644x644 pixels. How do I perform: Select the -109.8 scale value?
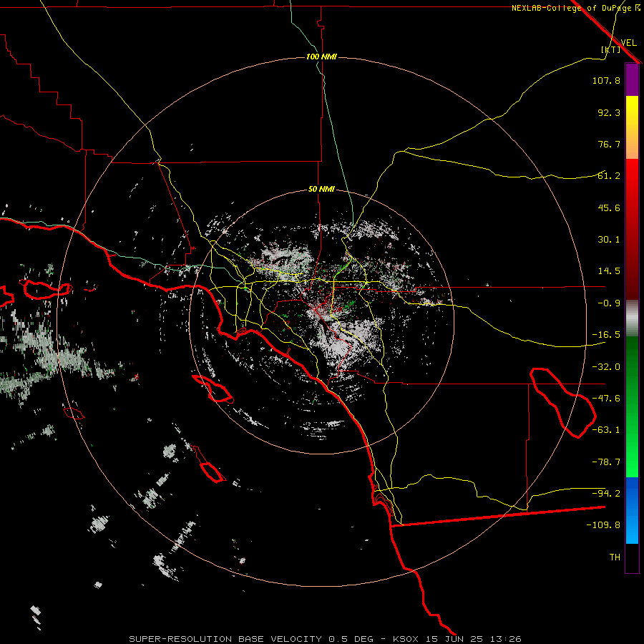(x=603, y=525)
